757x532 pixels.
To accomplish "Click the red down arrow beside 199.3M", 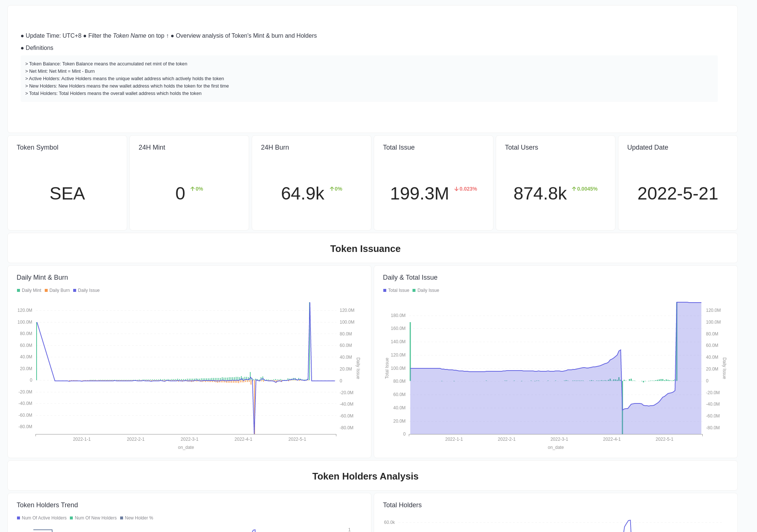I will coord(457,189).
